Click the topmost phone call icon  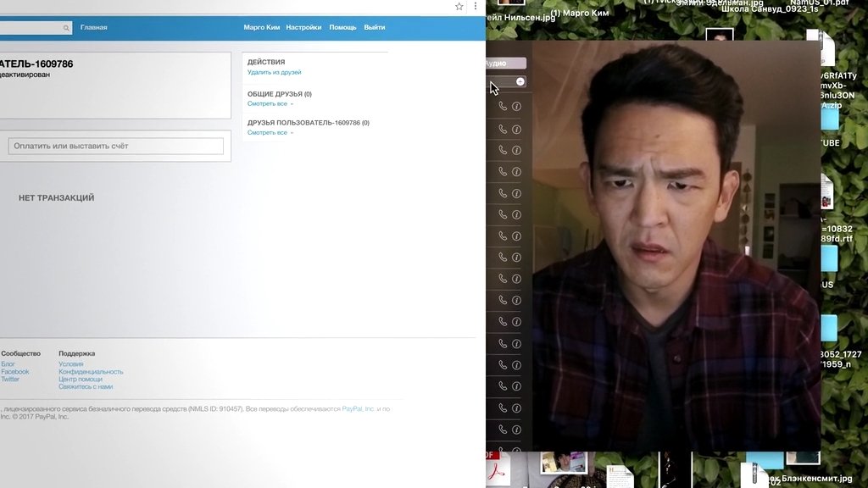[503, 107]
